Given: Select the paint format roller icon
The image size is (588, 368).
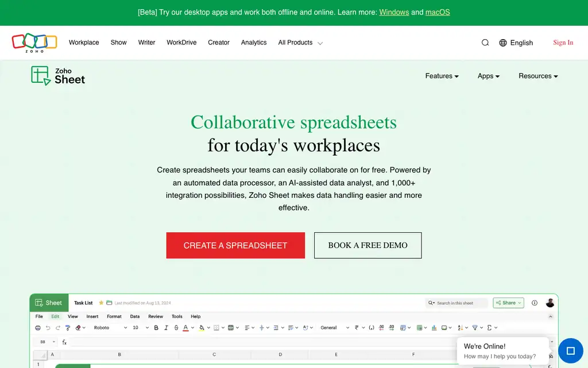Looking at the screenshot, I should pyautogui.click(x=68, y=327).
